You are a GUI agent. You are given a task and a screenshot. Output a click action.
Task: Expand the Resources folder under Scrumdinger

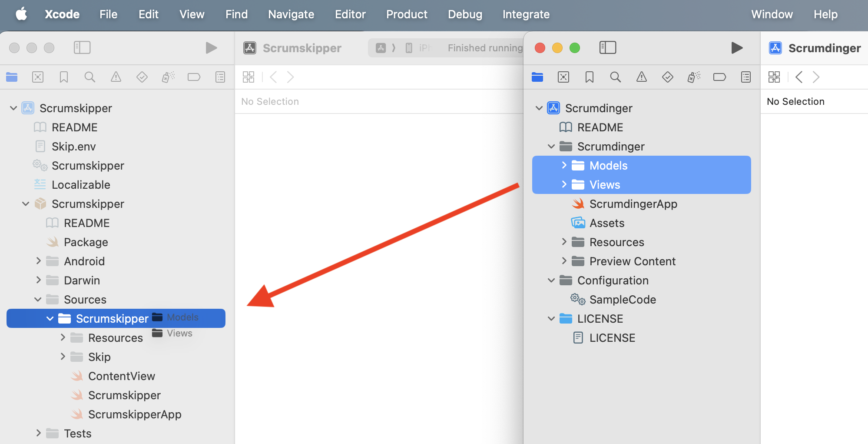point(564,242)
